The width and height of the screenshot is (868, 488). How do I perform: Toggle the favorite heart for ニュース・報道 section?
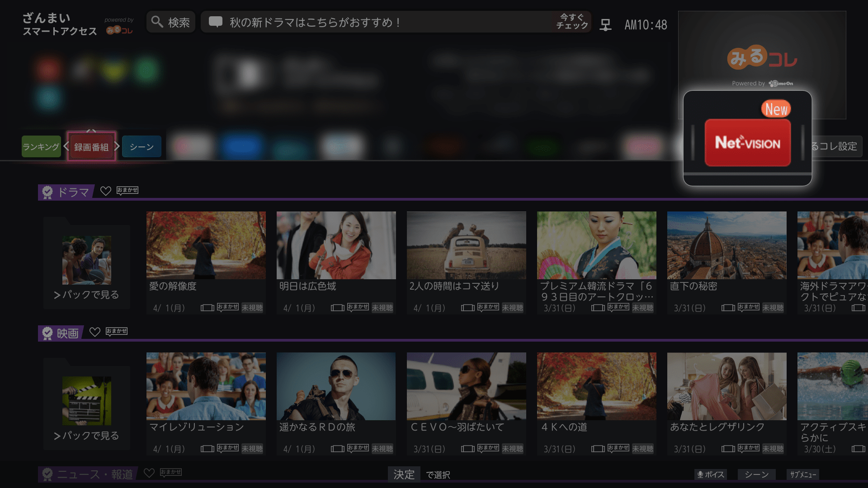click(x=149, y=473)
